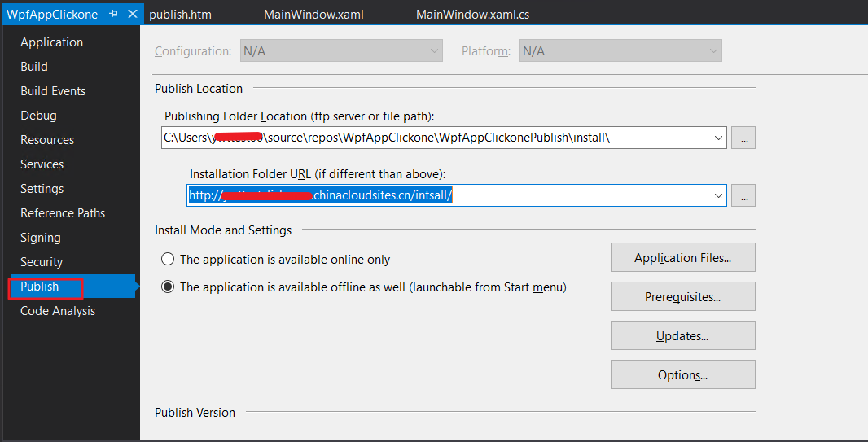Image resolution: width=868 pixels, height=442 pixels.
Task: Open Updates settings
Action: [x=682, y=335]
